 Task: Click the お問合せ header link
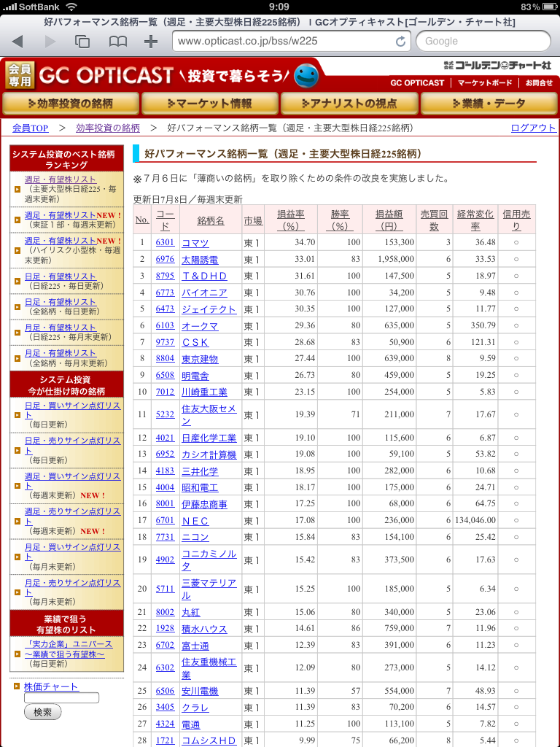pos(539,83)
